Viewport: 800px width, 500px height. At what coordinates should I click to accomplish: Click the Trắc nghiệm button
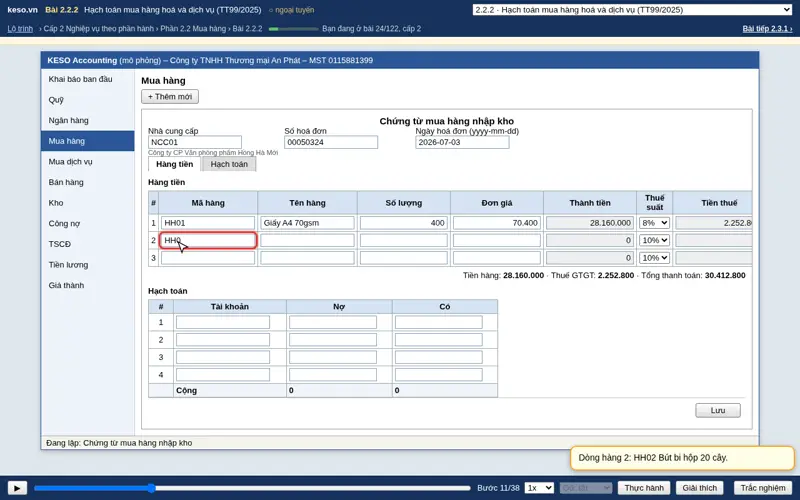click(x=763, y=488)
